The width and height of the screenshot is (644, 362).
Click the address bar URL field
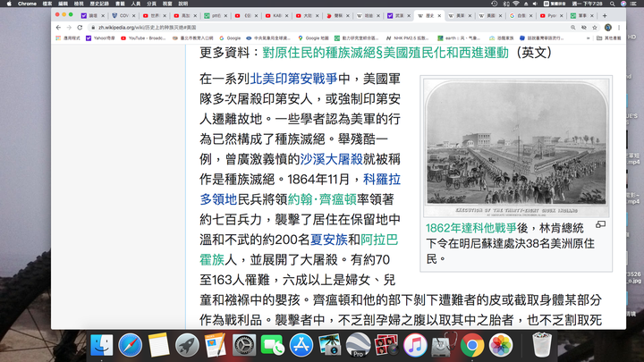click(x=328, y=28)
